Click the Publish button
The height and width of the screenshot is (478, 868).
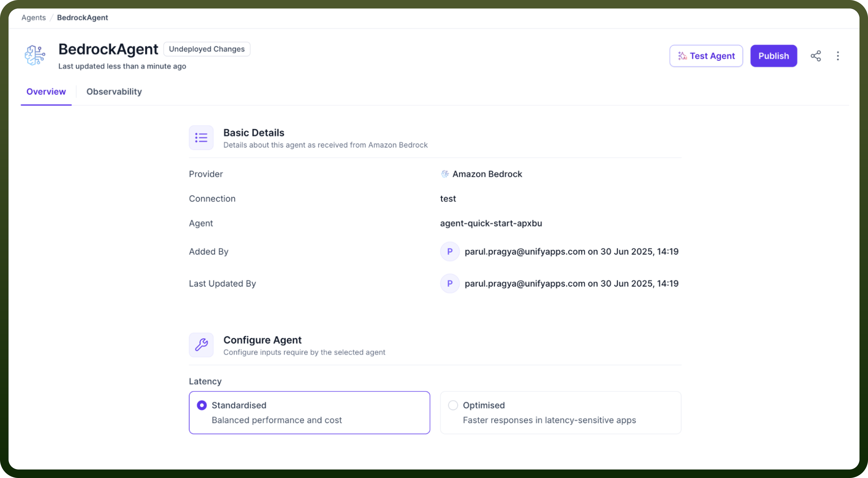pyautogui.click(x=774, y=56)
